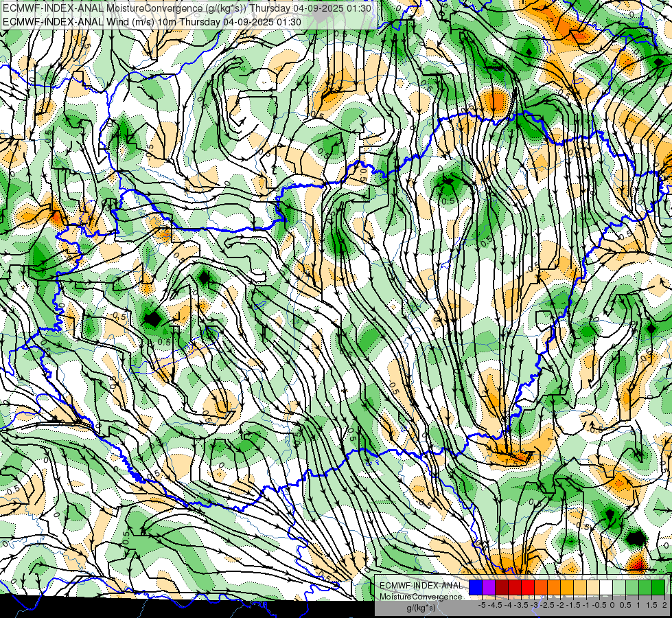672x618 pixels.
Task: Pick the bright red legend swatch
Action: 528,587
